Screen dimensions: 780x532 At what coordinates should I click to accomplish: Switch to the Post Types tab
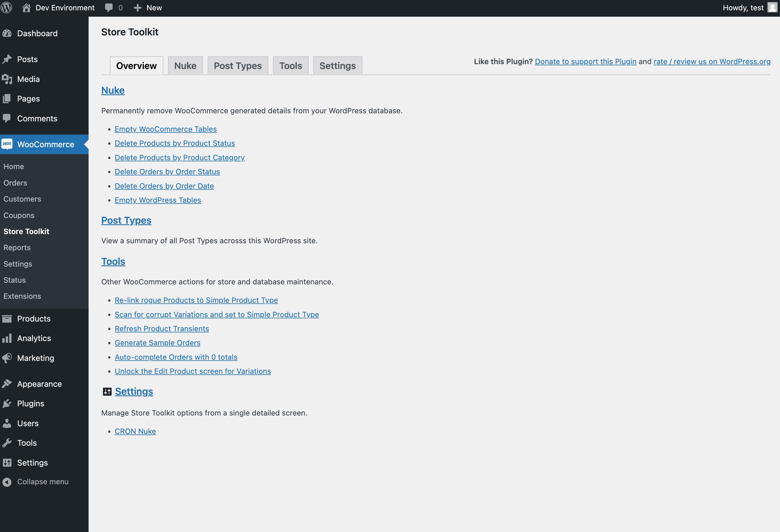[238, 66]
